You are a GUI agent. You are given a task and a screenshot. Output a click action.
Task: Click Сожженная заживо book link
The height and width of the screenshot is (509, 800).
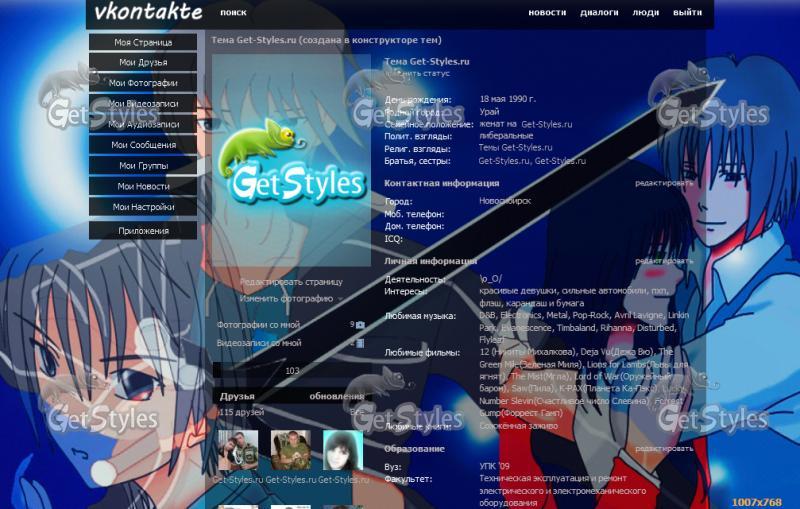click(x=518, y=425)
